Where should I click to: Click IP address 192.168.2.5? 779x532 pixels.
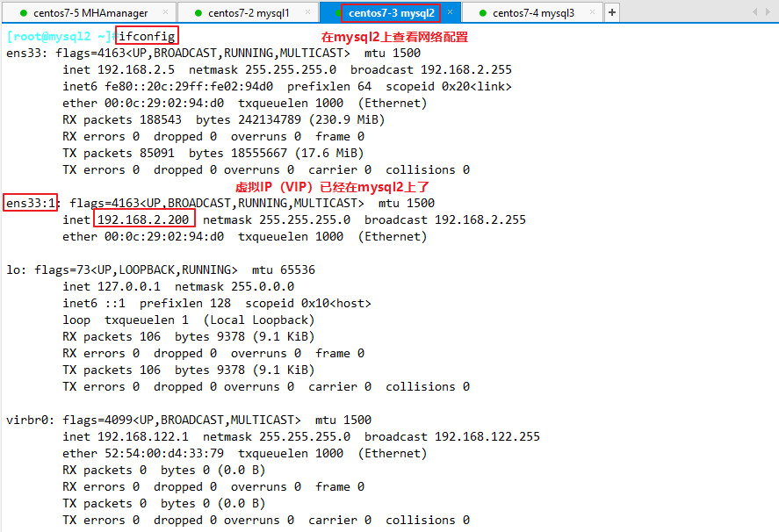click(136, 69)
